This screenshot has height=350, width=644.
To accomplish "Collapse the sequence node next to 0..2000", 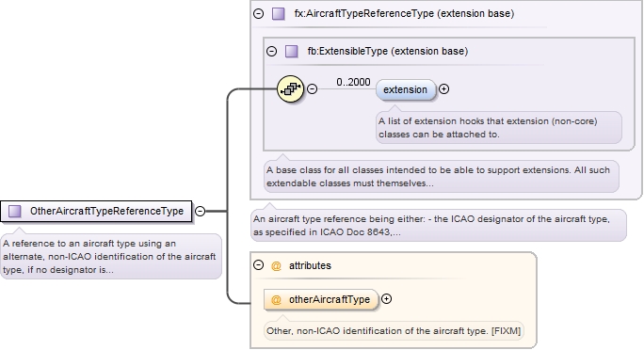I will (x=313, y=88).
